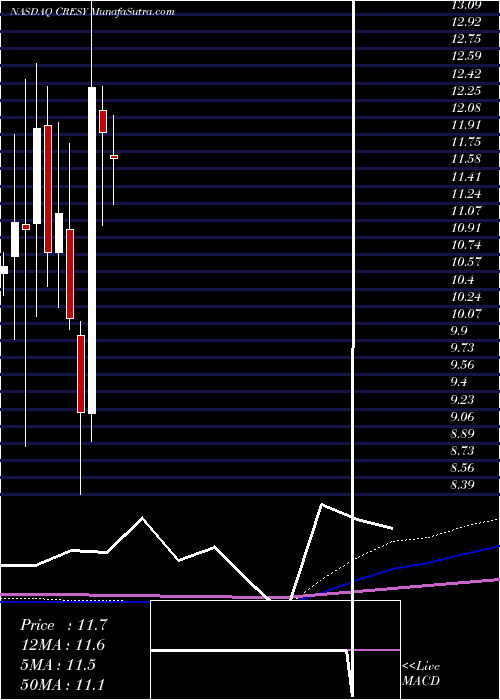This screenshot has width=500, height=700.
Task: Click the 11.75 price axis label
Action: (x=467, y=142)
